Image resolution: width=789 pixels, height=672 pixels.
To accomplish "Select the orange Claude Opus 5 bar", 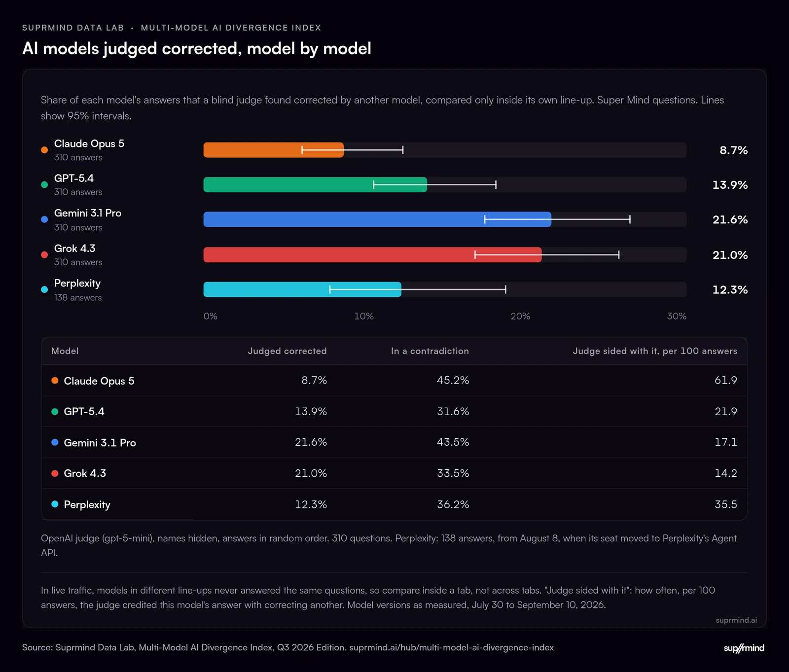I will coord(274,150).
